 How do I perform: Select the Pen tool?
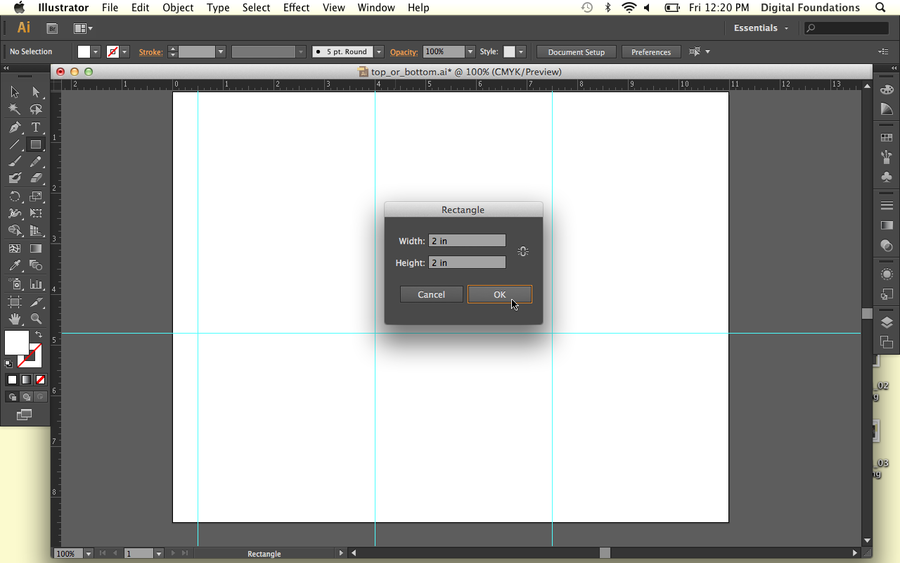click(14, 127)
